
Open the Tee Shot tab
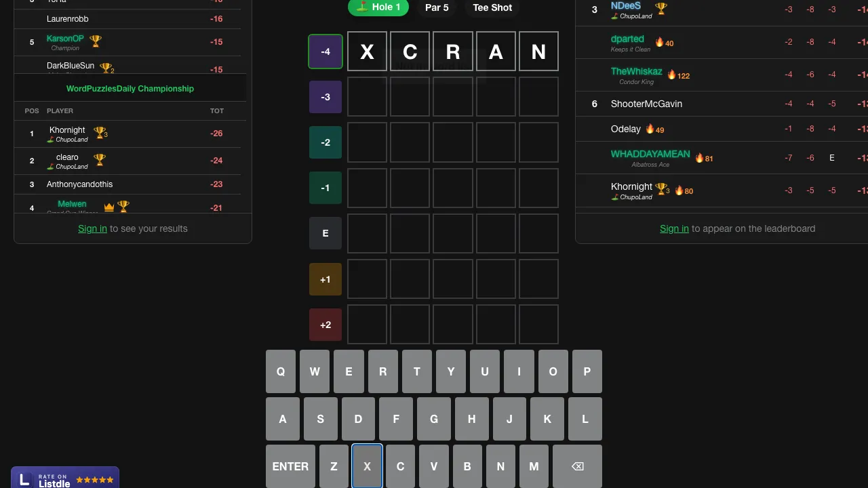492,7
